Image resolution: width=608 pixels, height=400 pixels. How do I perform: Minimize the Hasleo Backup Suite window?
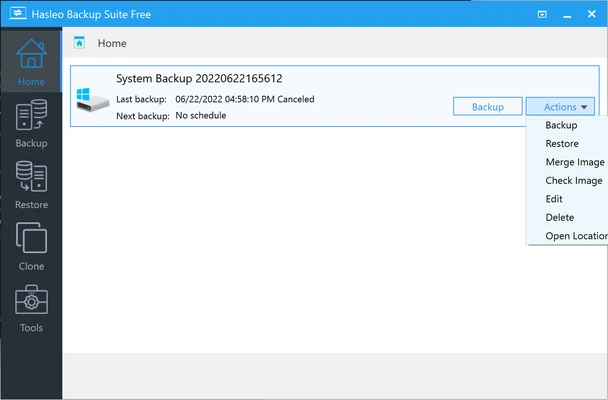(567, 16)
